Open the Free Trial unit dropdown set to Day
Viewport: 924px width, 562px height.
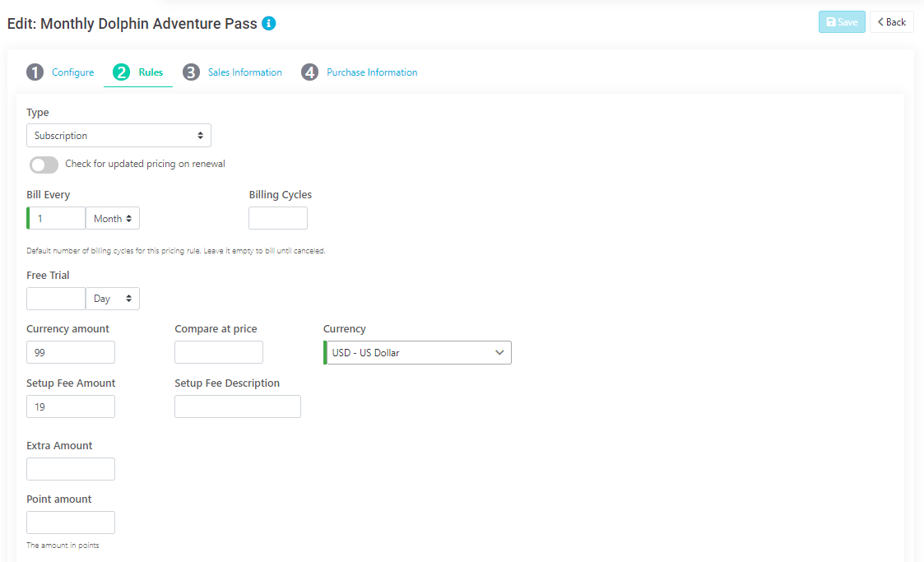[x=113, y=298]
